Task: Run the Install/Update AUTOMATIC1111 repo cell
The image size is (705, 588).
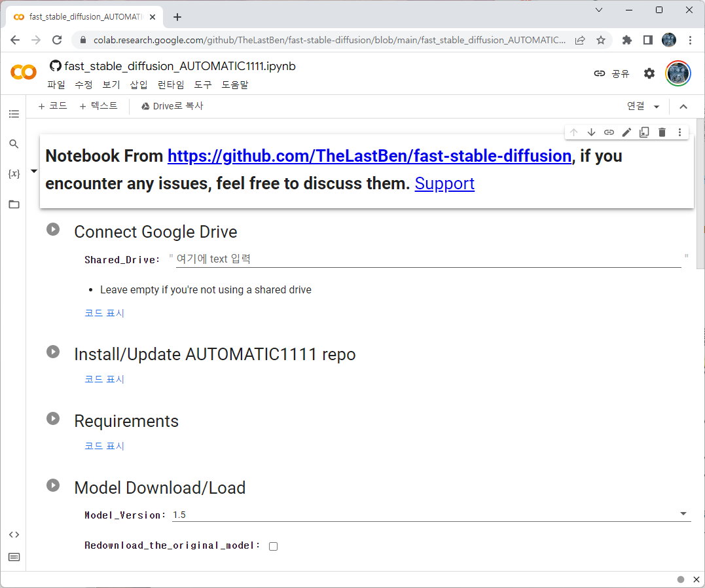Action: coord(53,352)
